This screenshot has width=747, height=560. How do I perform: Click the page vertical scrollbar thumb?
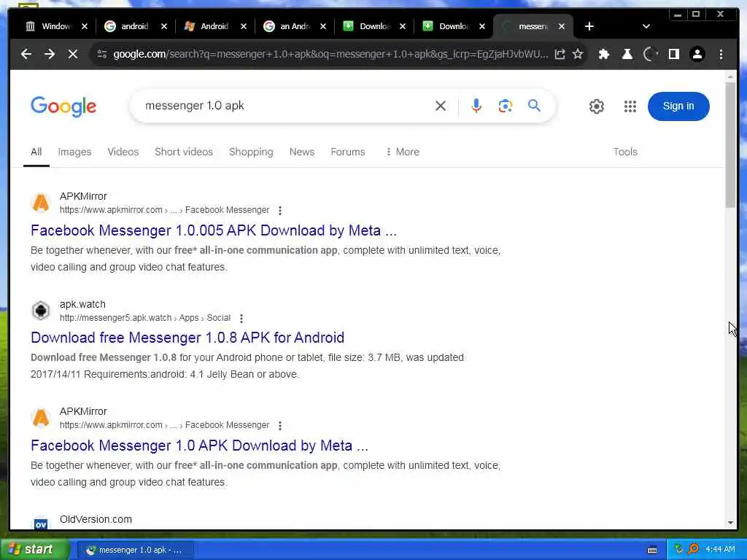click(730, 145)
